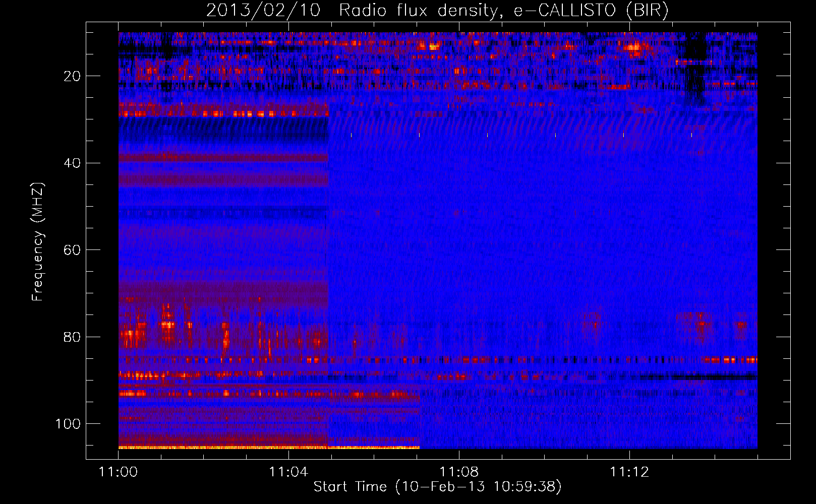Click the 'Start Time (10-Feb-13 10:59:38)' label

(x=437, y=487)
